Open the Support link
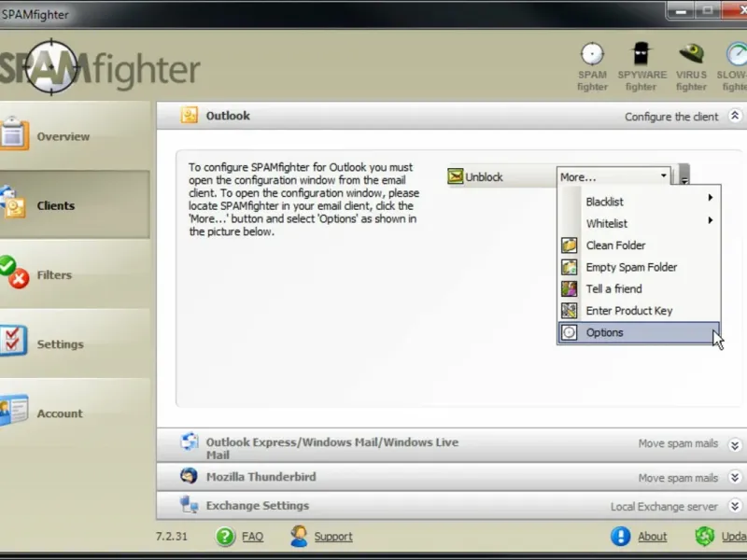747x560 pixels. click(333, 537)
